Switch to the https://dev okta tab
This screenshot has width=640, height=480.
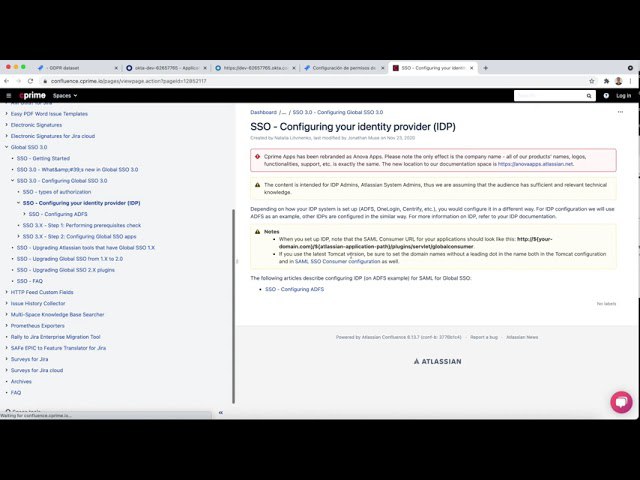[255, 68]
